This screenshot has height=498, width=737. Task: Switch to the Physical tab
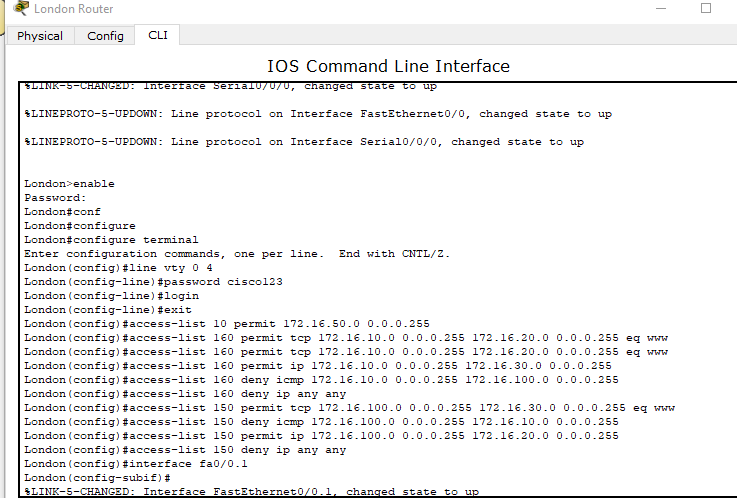click(40, 36)
